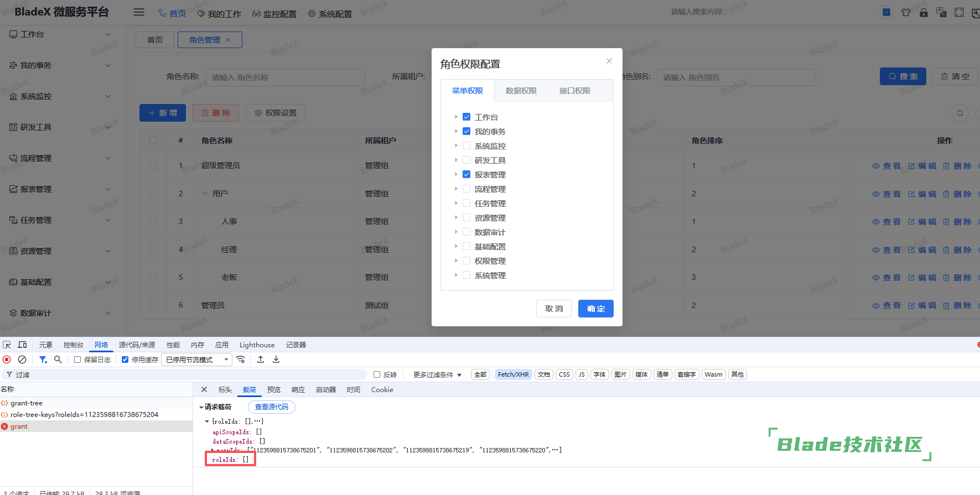Click the theme shirt icon in the top bar
Image resolution: width=980 pixels, height=495 pixels.
coord(906,13)
